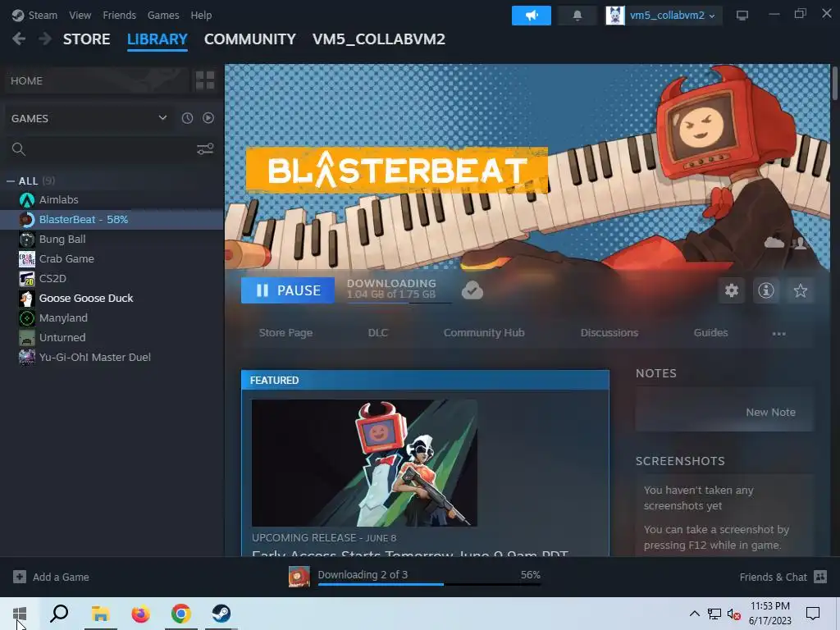
Task: Sort games by recent activity clock
Action: coord(187,118)
